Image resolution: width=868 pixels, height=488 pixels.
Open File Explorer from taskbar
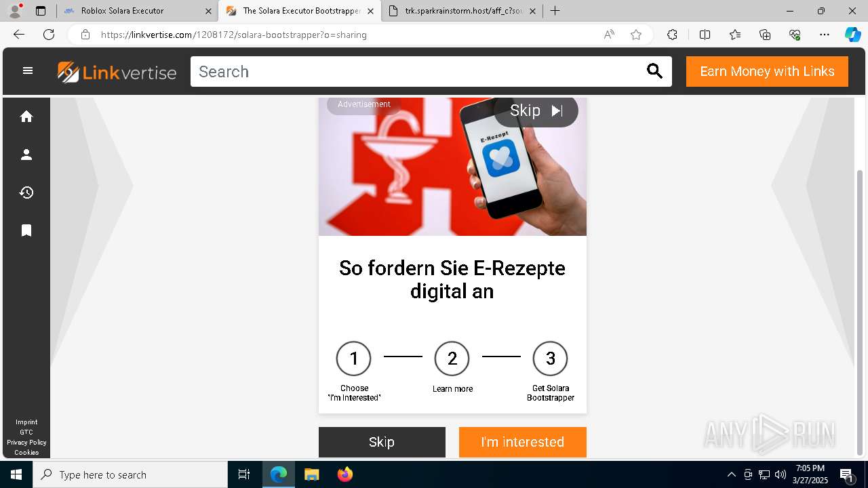coord(311,474)
